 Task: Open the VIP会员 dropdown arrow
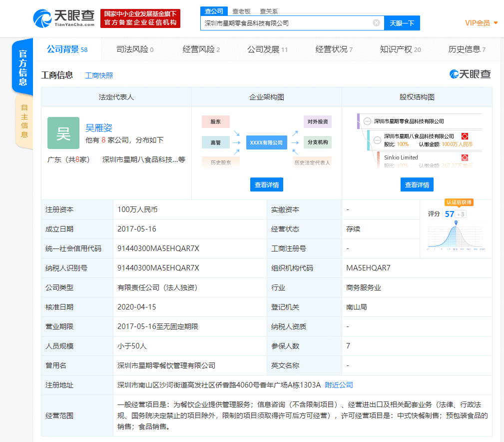point(496,23)
